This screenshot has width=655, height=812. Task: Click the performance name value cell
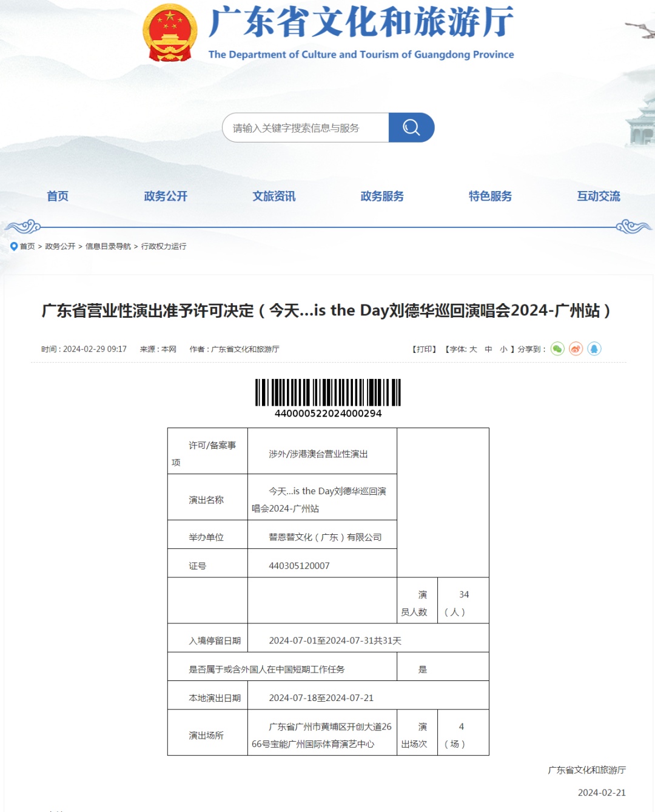point(322,497)
